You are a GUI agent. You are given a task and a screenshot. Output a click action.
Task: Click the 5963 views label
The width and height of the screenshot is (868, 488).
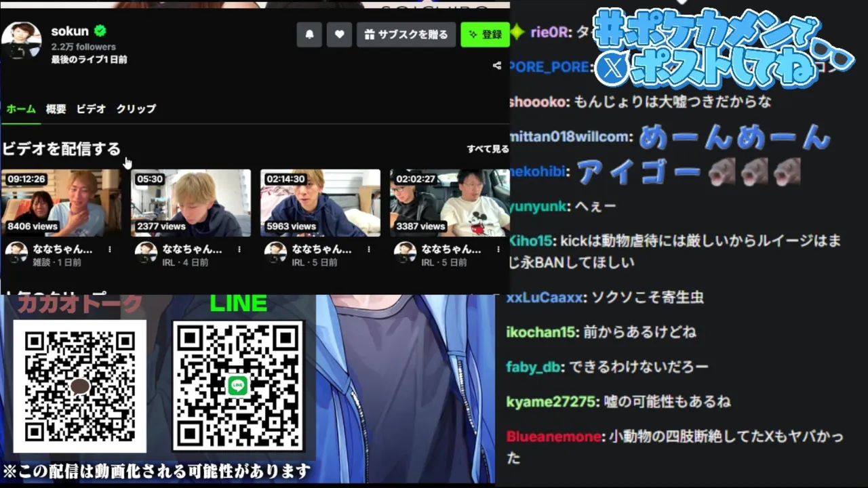pyautogui.click(x=291, y=226)
